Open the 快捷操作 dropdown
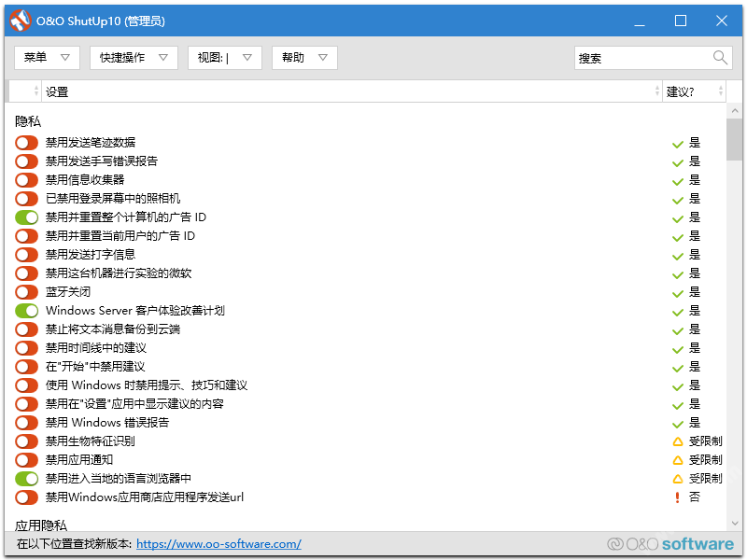The width and height of the screenshot is (747, 560). point(134,58)
